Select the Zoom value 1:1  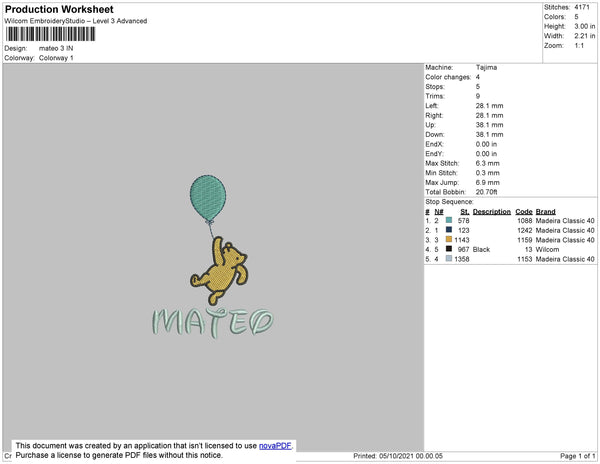point(579,46)
